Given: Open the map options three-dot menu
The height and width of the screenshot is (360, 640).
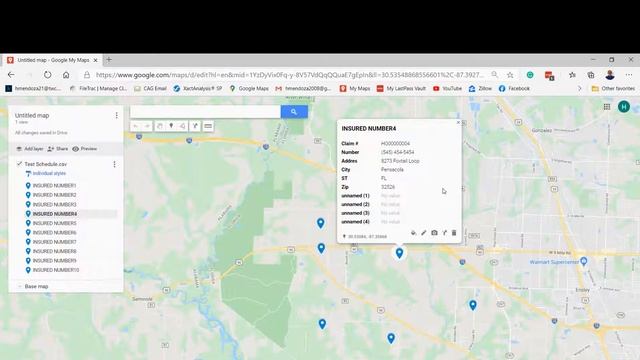Looking at the screenshot, I should pyautogui.click(x=116, y=116).
